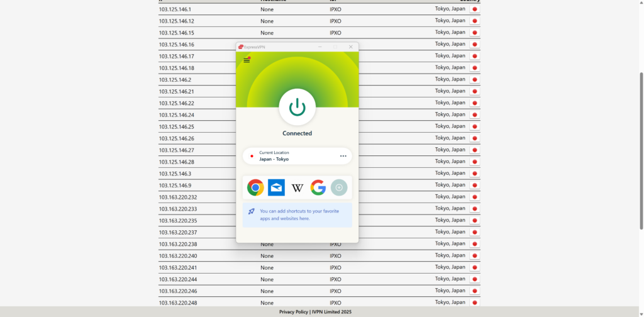Open the Google shortcut in ExpressVPN
Viewport: 644px width, 317px height.
tap(318, 187)
